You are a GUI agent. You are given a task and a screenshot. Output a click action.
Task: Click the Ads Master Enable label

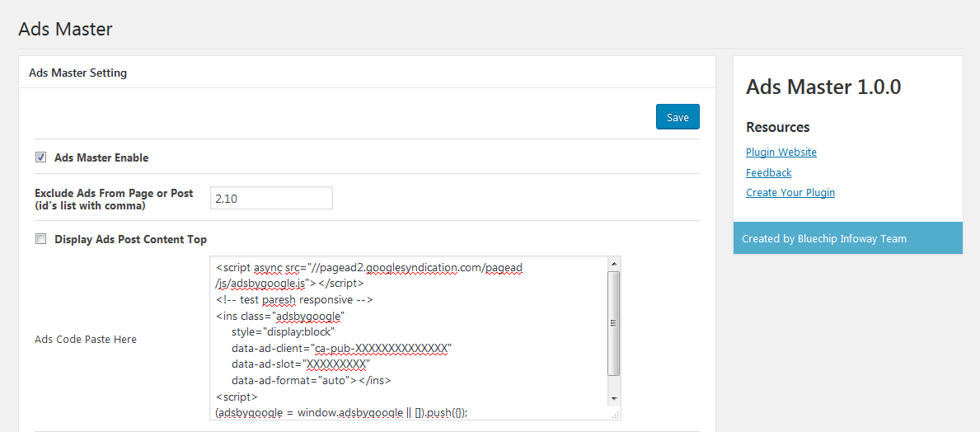click(x=101, y=157)
